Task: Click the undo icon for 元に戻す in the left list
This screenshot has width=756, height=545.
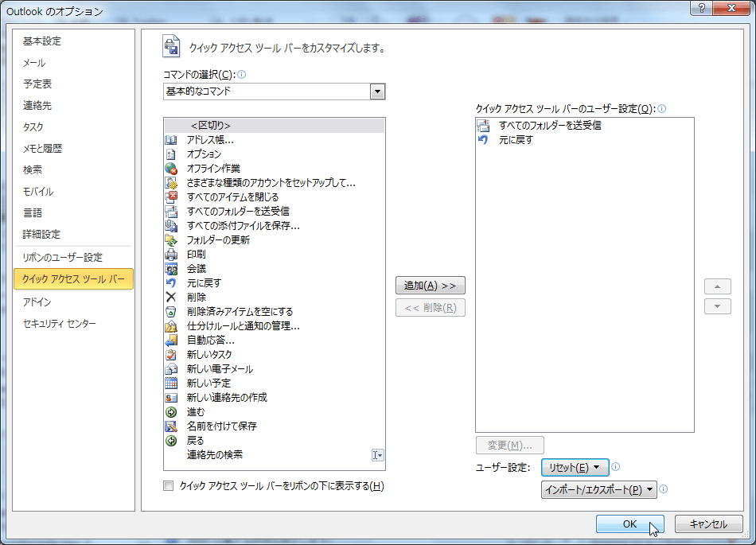Action: click(x=171, y=283)
